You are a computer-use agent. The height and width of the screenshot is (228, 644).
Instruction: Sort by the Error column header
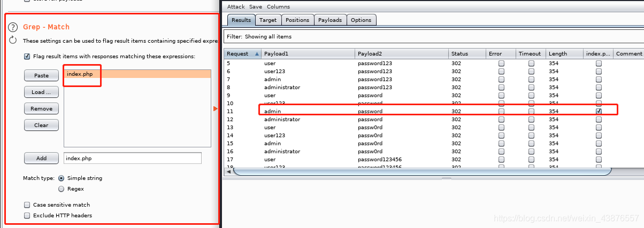(501, 53)
